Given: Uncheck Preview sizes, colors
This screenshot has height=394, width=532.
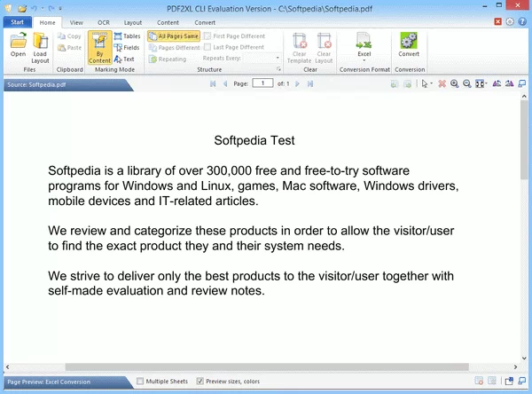Looking at the screenshot, I should pyautogui.click(x=199, y=382).
